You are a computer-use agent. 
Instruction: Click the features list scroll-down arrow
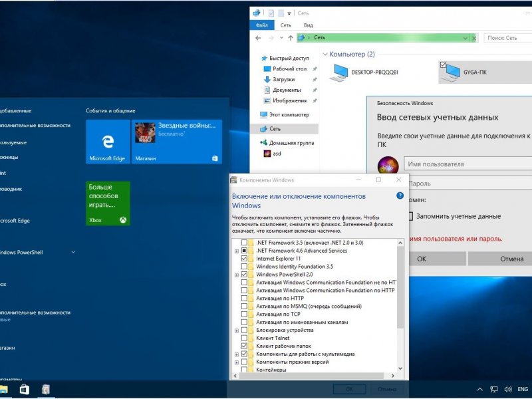[400, 368]
